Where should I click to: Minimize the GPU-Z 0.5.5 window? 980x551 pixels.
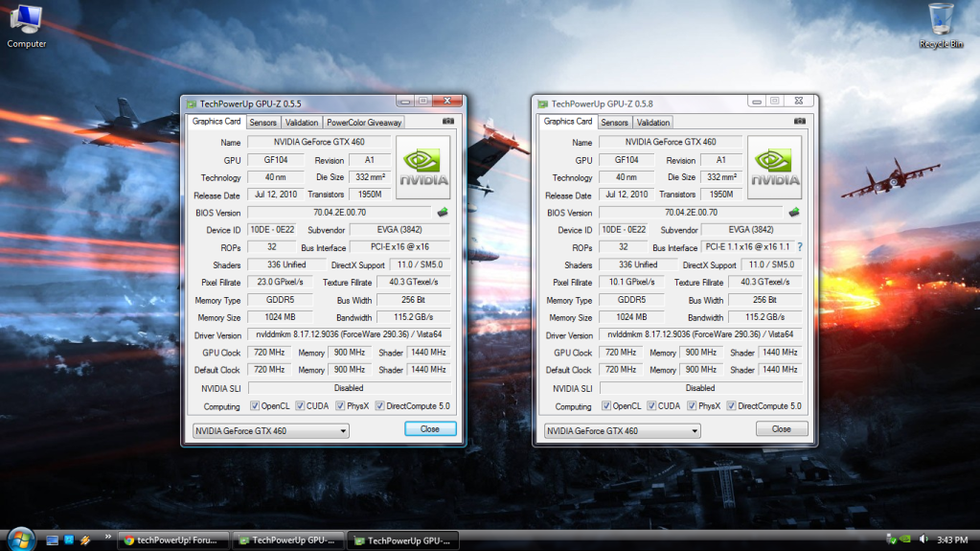pyautogui.click(x=405, y=102)
